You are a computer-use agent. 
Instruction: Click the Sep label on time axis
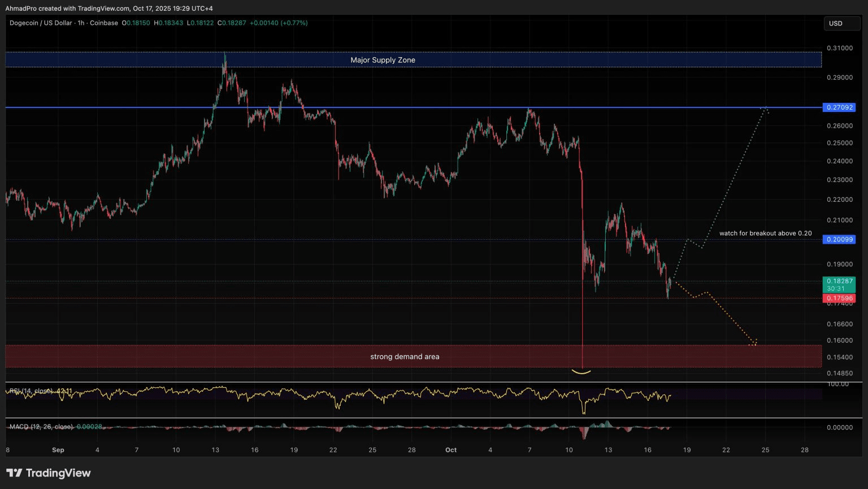point(58,450)
